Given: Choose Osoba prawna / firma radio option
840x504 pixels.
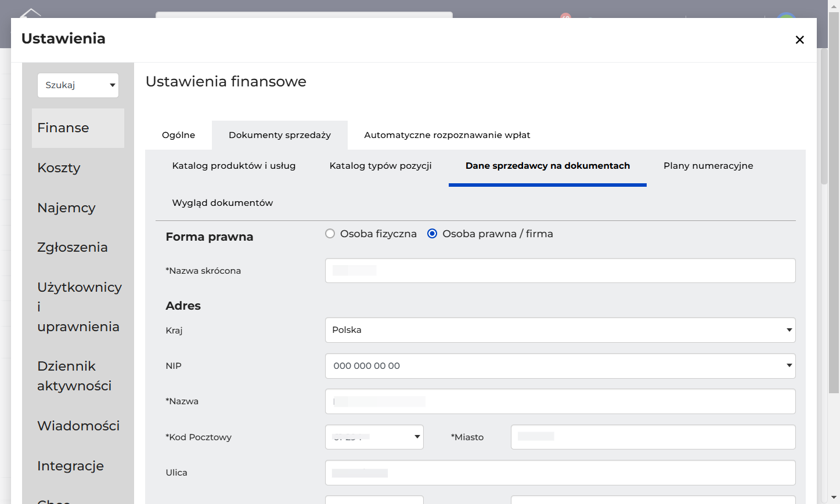Looking at the screenshot, I should [x=432, y=234].
